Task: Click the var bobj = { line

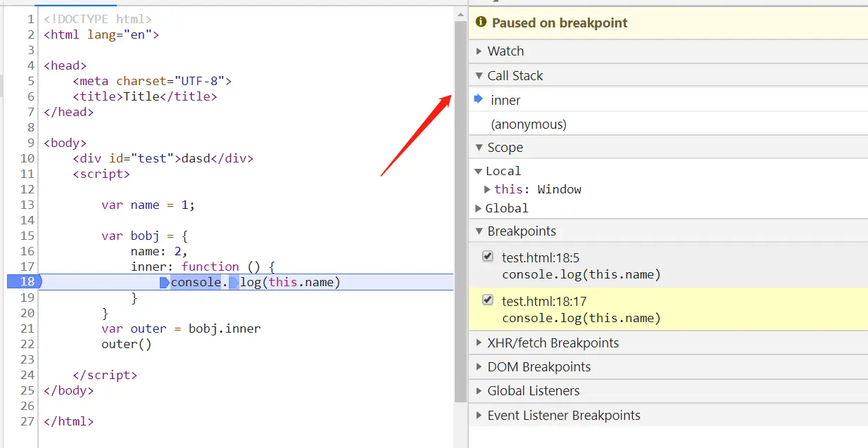Action: coord(144,236)
